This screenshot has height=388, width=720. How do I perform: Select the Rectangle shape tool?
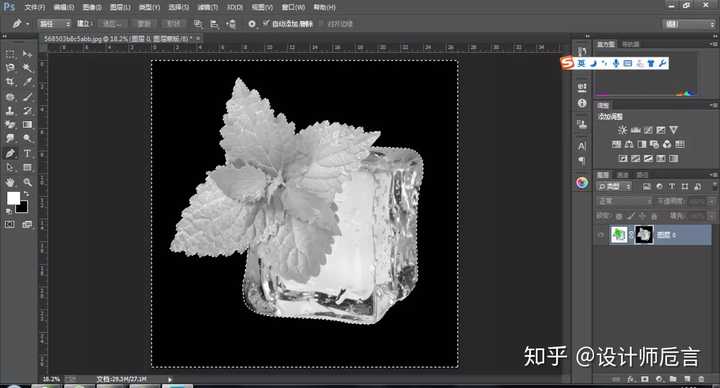click(28, 168)
